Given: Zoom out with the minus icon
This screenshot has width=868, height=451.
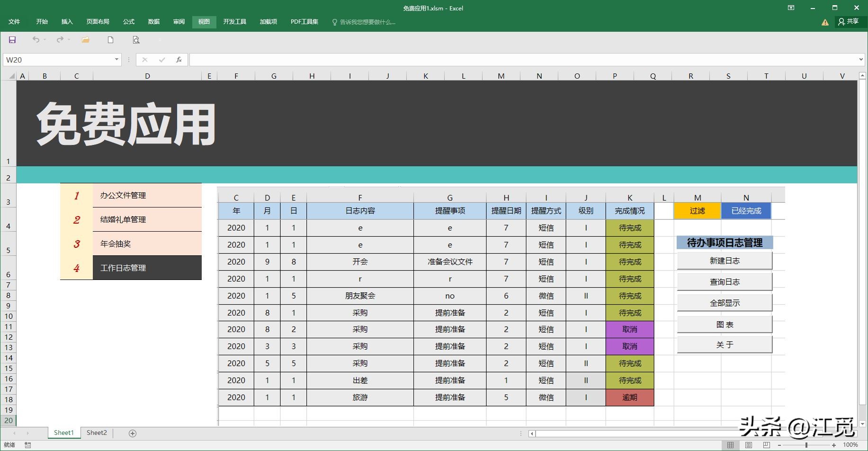Looking at the screenshot, I should pyautogui.click(x=779, y=445).
